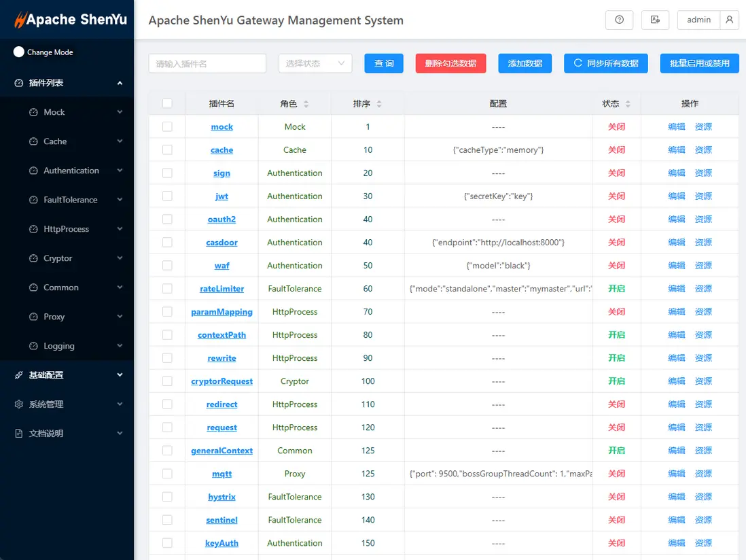The width and height of the screenshot is (746, 560).
Task: Toggle the Change Mode switch
Action: pos(19,52)
